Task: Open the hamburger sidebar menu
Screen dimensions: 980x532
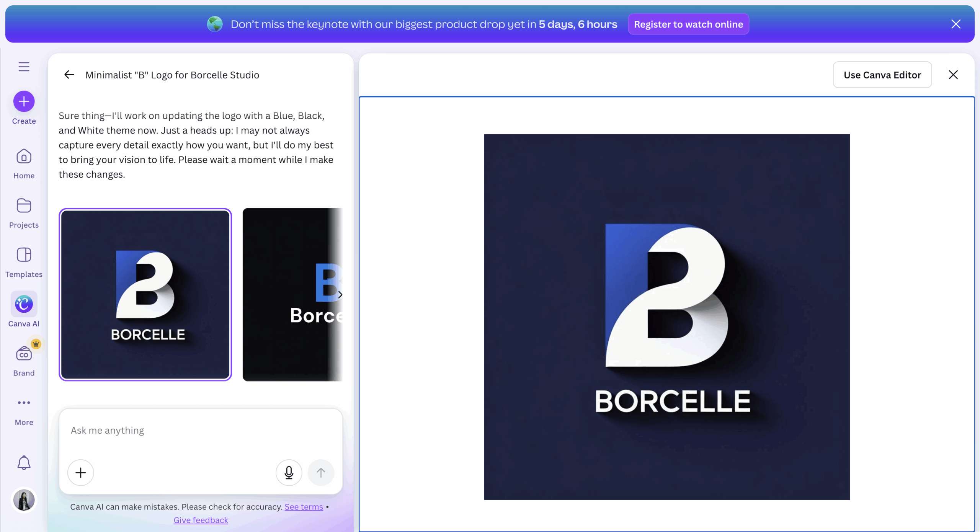Action: click(24, 67)
